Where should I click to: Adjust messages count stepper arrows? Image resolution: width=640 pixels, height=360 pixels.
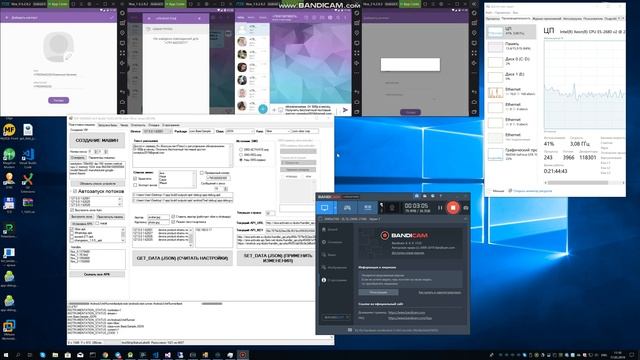pyautogui.click(x=226, y=188)
